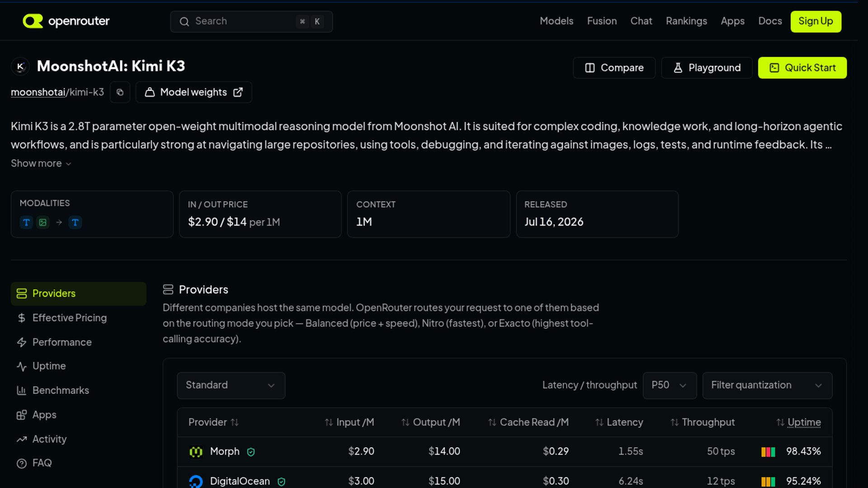Select Providers in the sidebar
The image size is (868, 488).
[79, 294]
